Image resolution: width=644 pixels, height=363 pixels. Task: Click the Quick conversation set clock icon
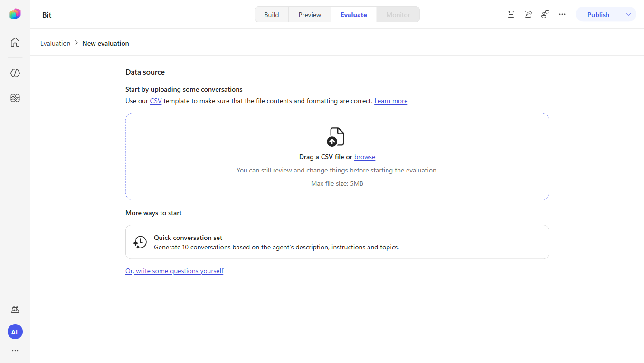click(140, 242)
